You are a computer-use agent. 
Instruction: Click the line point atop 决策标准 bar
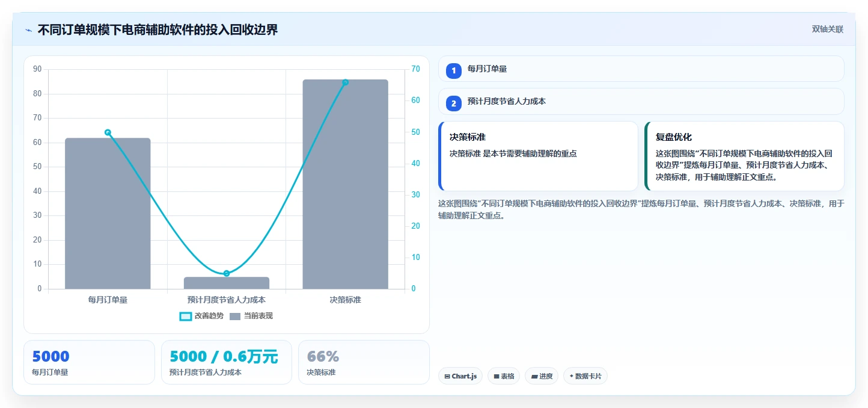tap(345, 82)
